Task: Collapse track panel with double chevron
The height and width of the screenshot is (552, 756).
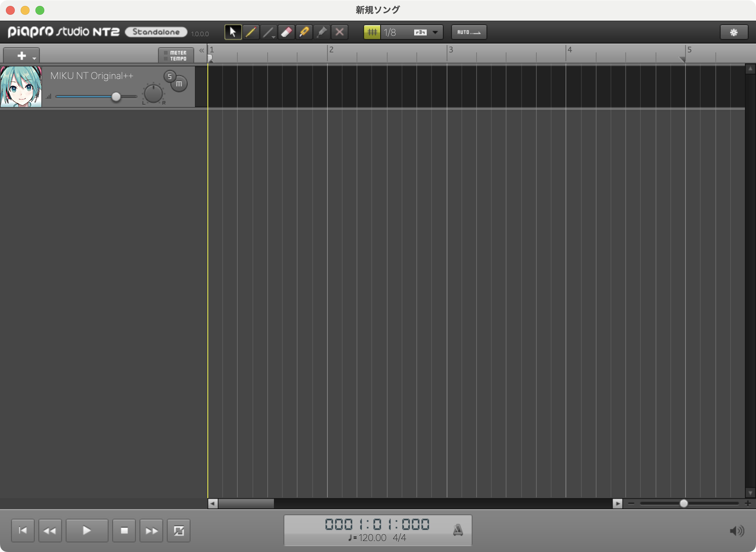Action: coord(202,51)
